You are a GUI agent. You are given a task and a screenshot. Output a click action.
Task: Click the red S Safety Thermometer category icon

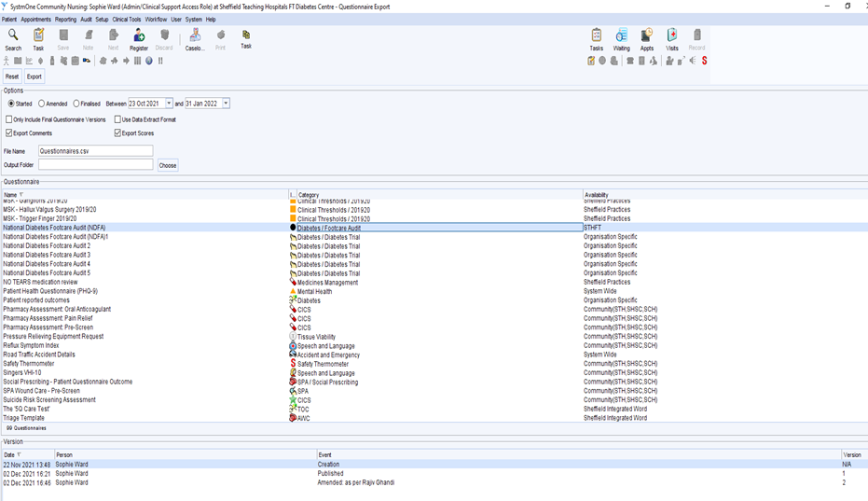point(293,364)
